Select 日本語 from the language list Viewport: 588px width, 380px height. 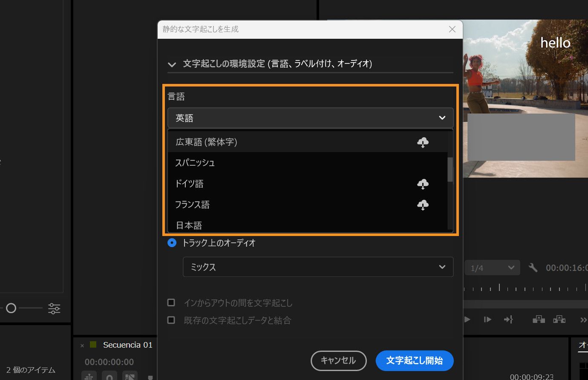[188, 225]
